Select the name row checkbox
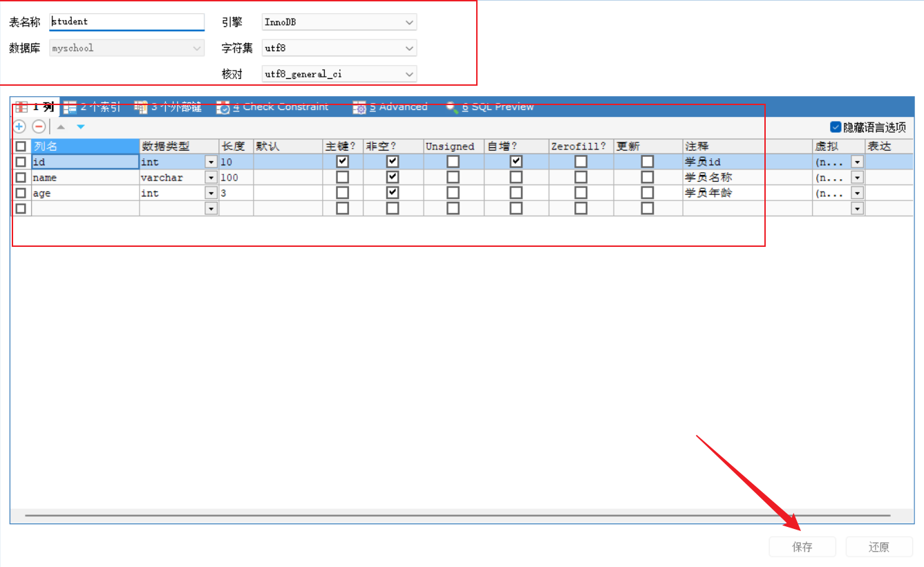 click(21, 177)
